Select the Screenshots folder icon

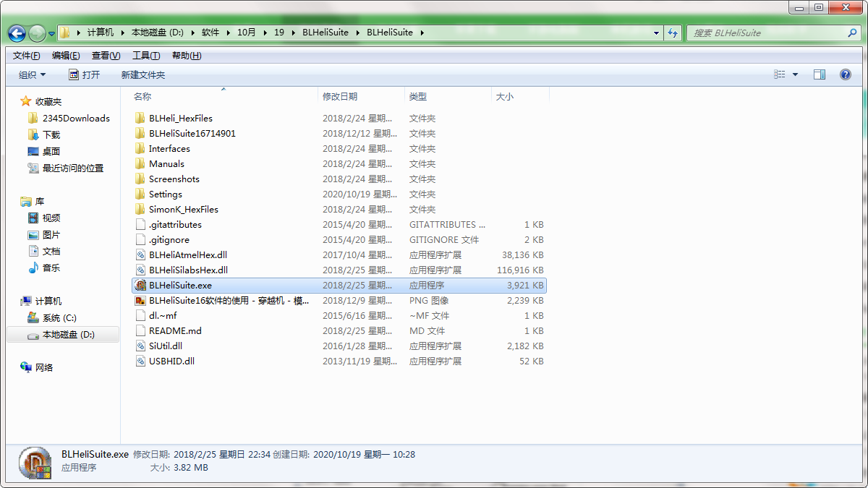pyautogui.click(x=141, y=179)
